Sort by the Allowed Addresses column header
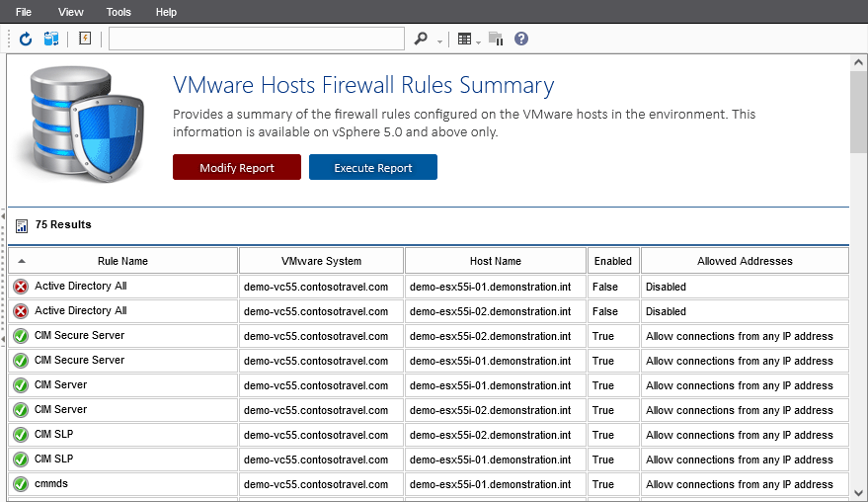 745,261
